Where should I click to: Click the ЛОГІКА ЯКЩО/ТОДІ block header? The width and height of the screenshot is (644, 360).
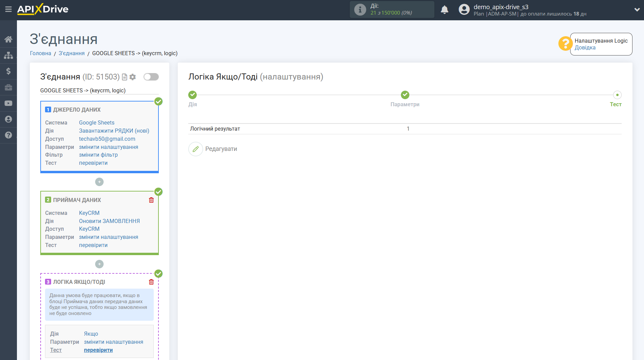(79, 282)
